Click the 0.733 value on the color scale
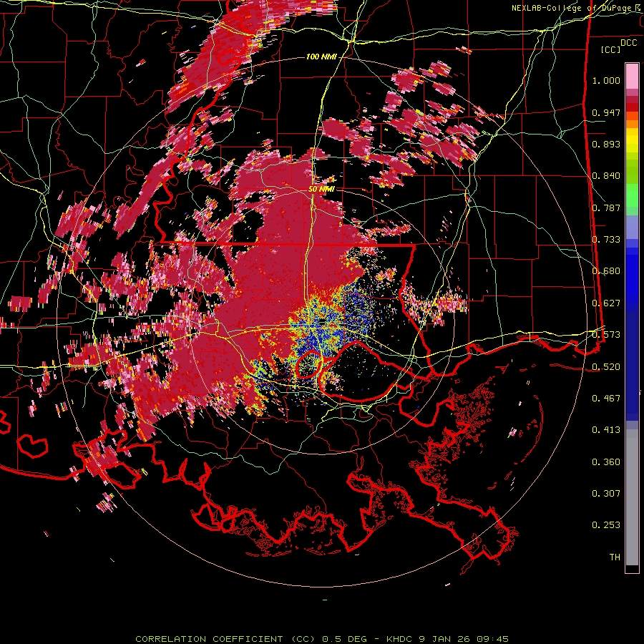Image resolution: width=644 pixels, height=644 pixels. tap(606, 240)
